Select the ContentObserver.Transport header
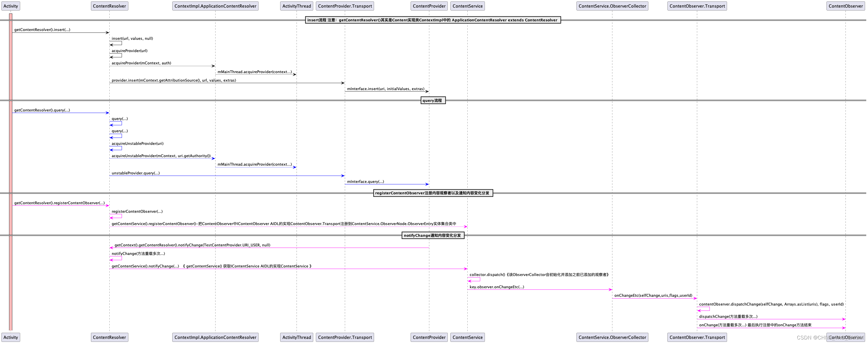Viewport: 868px width, 343px height. click(x=697, y=6)
